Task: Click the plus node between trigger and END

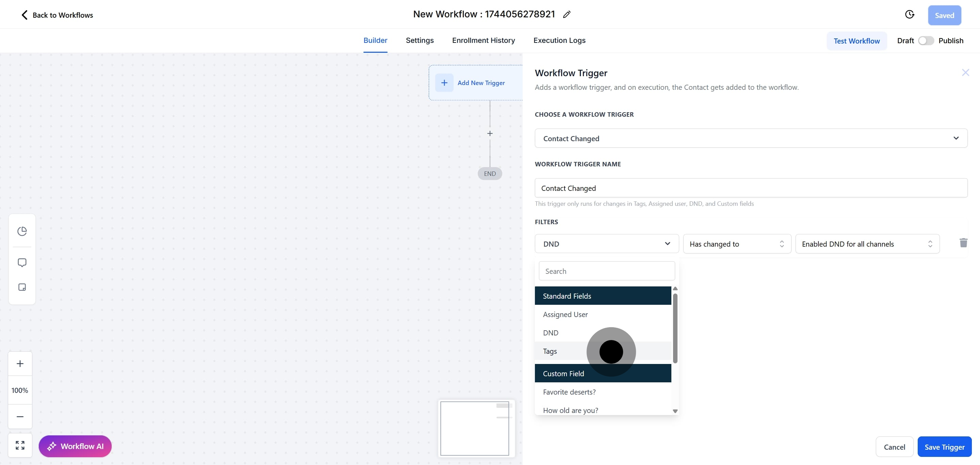Action: [490, 133]
